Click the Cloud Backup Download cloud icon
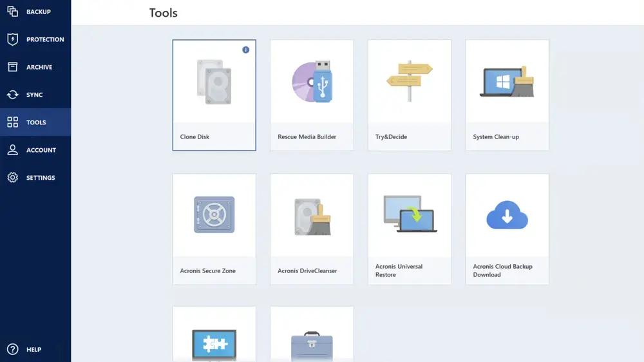 click(x=507, y=214)
